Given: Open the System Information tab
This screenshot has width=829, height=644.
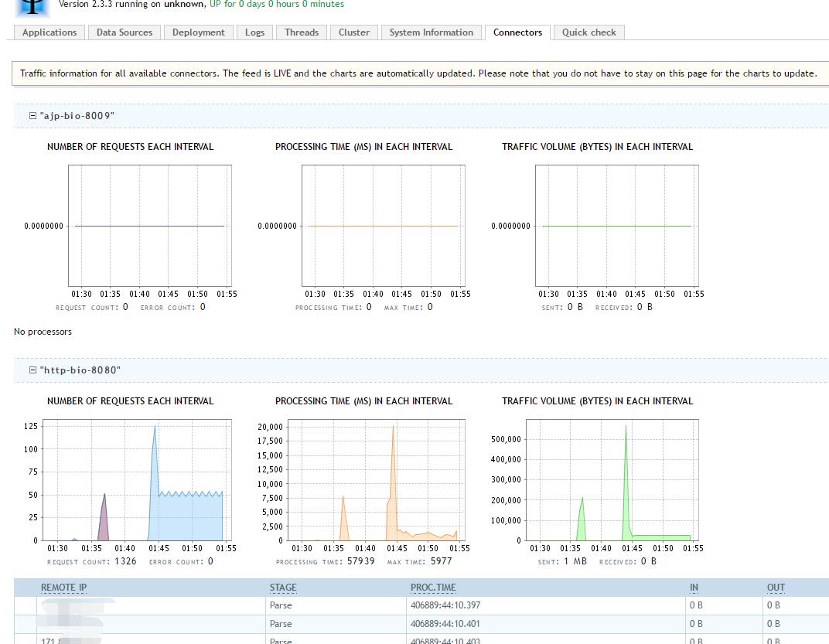Looking at the screenshot, I should click(431, 32).
